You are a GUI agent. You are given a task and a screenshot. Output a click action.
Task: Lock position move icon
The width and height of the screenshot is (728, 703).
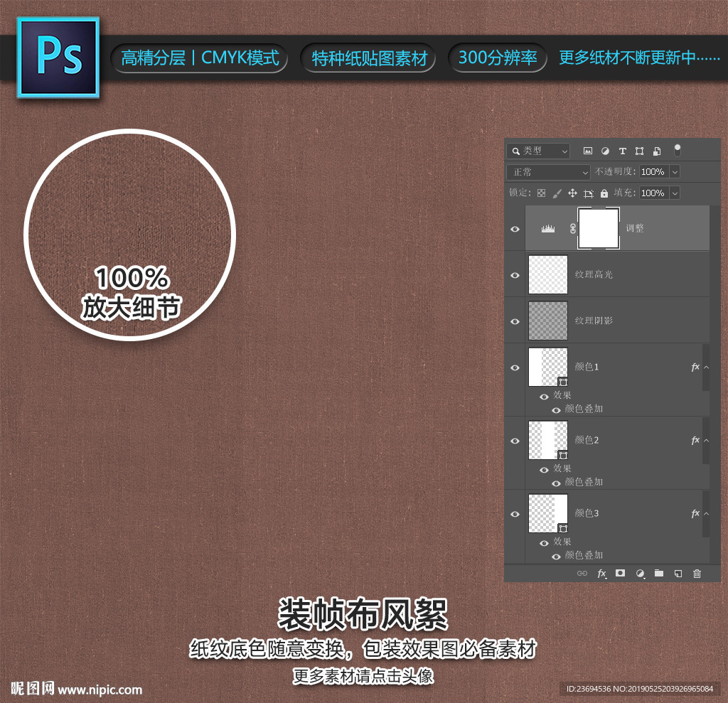[x=572, y=193]
